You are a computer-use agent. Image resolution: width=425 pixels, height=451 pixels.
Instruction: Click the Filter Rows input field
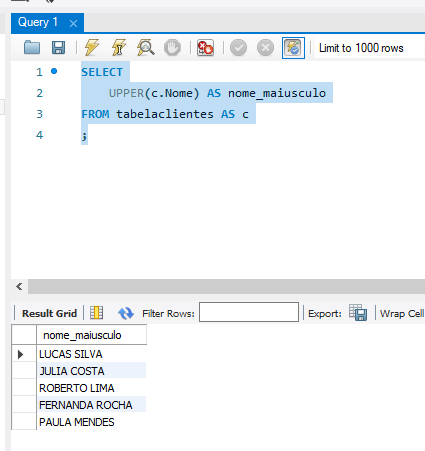pyautogui.click(x=249, y=312)
